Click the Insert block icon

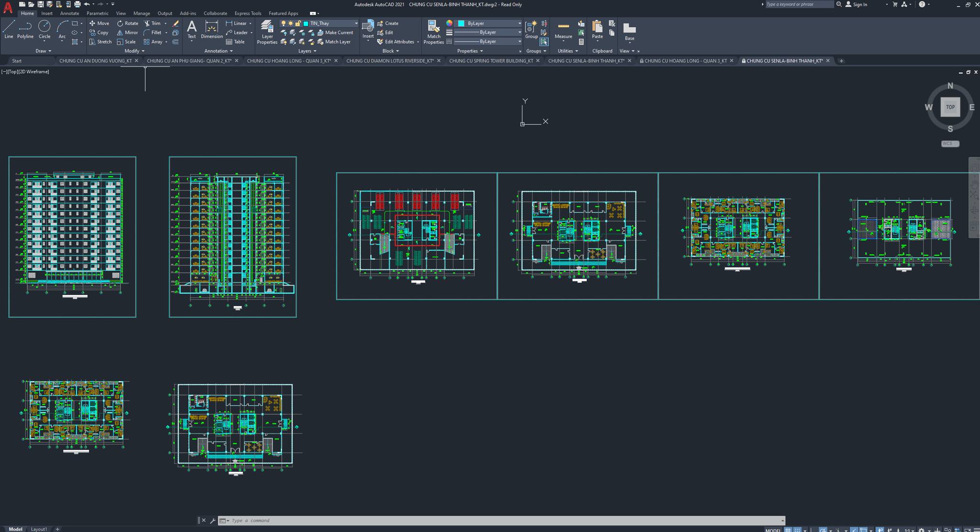tap(367, 27)
